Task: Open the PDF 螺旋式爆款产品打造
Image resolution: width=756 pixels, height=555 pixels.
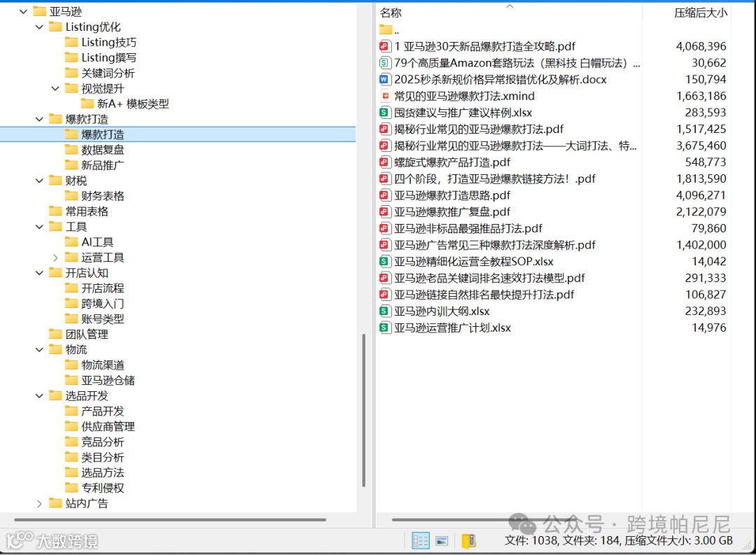Action: (446, 162)
